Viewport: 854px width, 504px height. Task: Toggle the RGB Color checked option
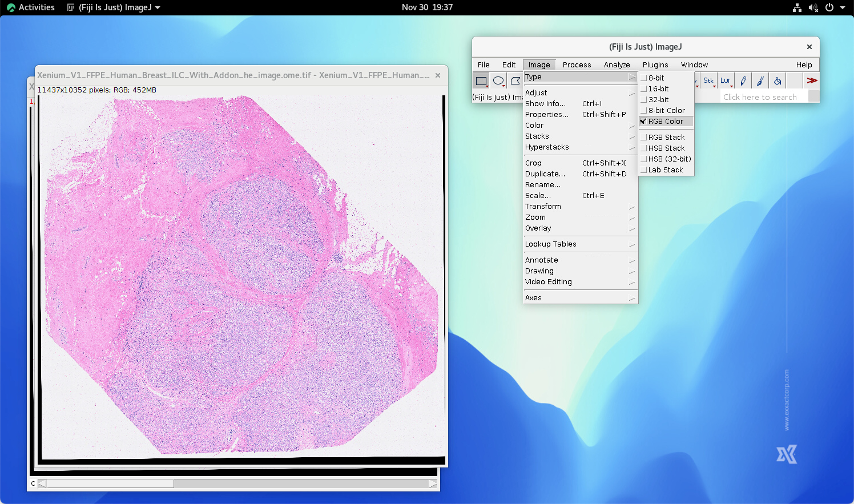[666, 121]
